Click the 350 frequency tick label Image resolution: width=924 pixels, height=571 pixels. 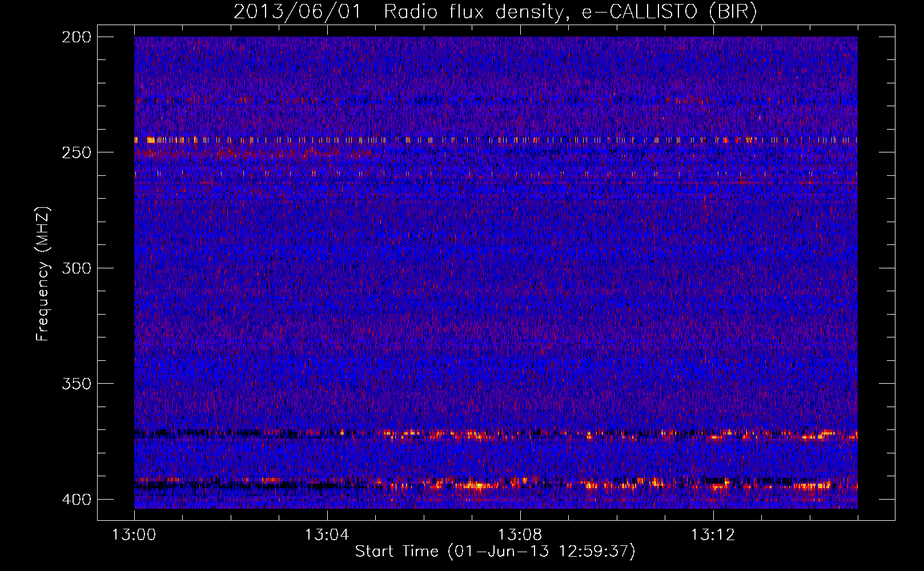coord(77,384)
